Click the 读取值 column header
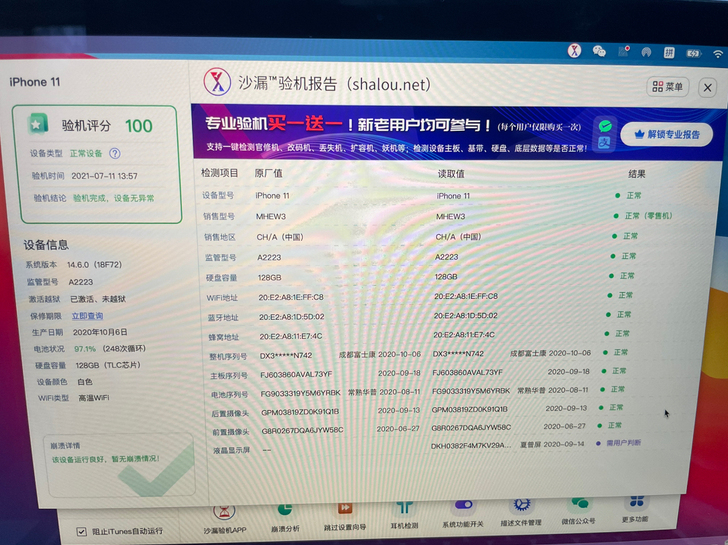The width and height of the screenshot is (728, 545). [451, 174]
